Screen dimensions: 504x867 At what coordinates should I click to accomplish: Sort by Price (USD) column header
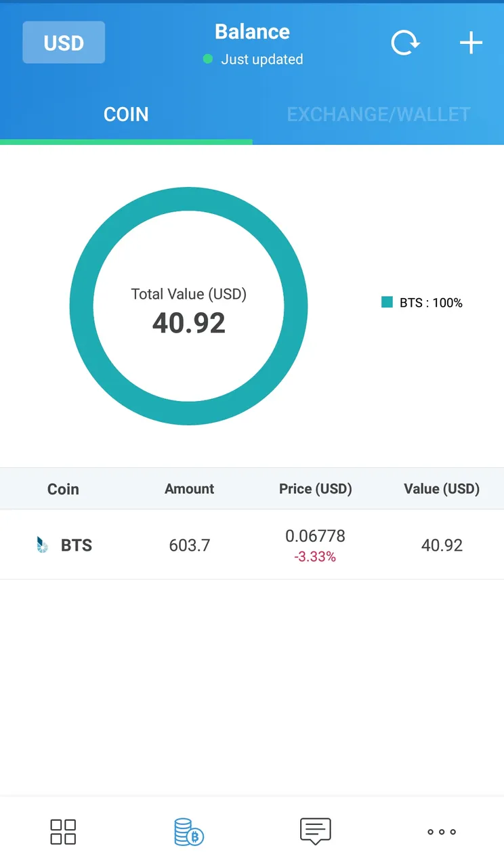click(x=316, y=489)
